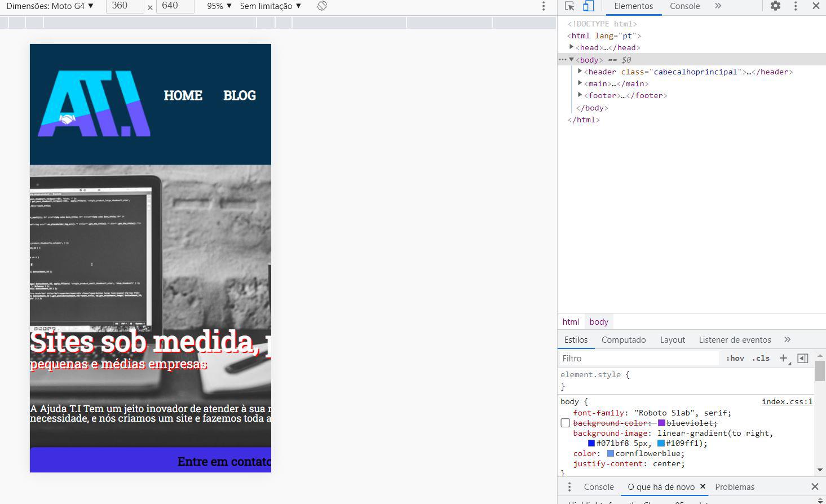Close the DevTools panel
826x504 pixels.
coord(816,6)
